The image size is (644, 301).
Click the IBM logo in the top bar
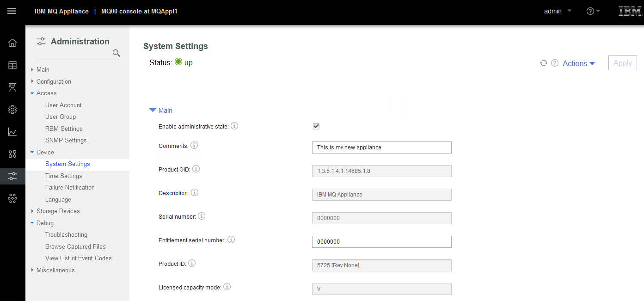(x=630, y=11)
